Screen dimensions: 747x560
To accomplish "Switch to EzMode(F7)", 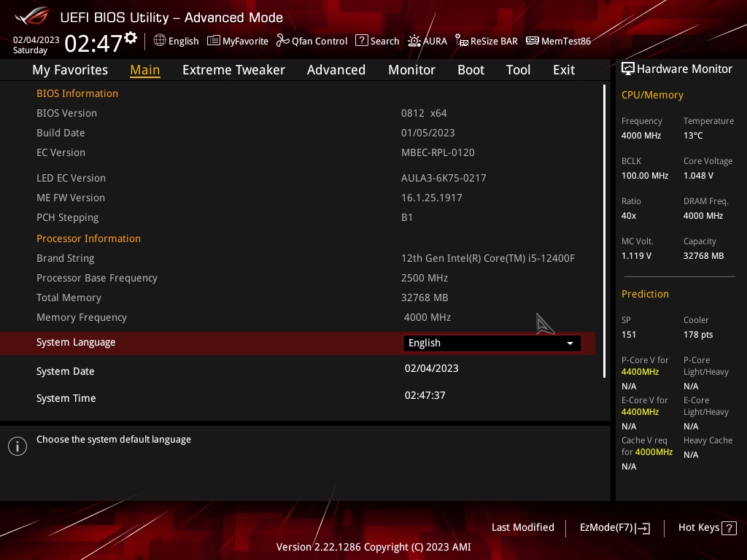I will pos(614,528).
